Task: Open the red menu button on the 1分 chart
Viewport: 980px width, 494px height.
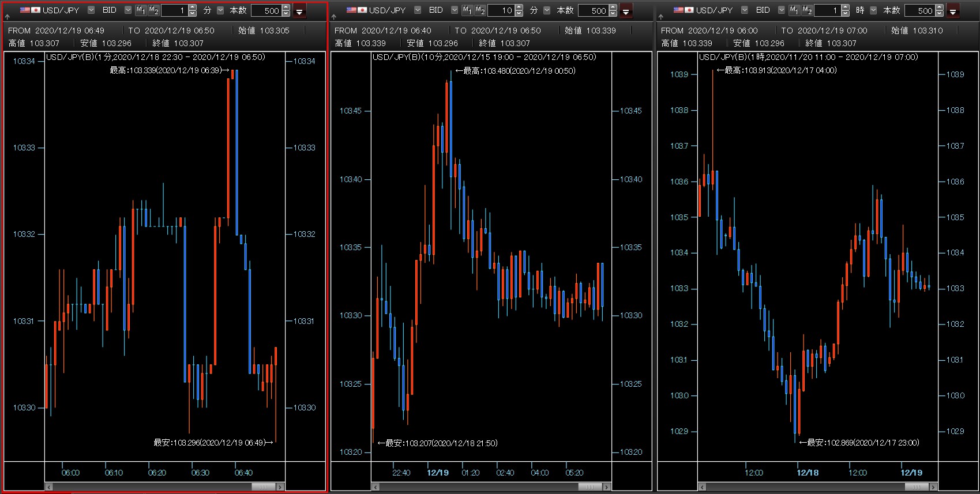Action: [x=299, y=11]
